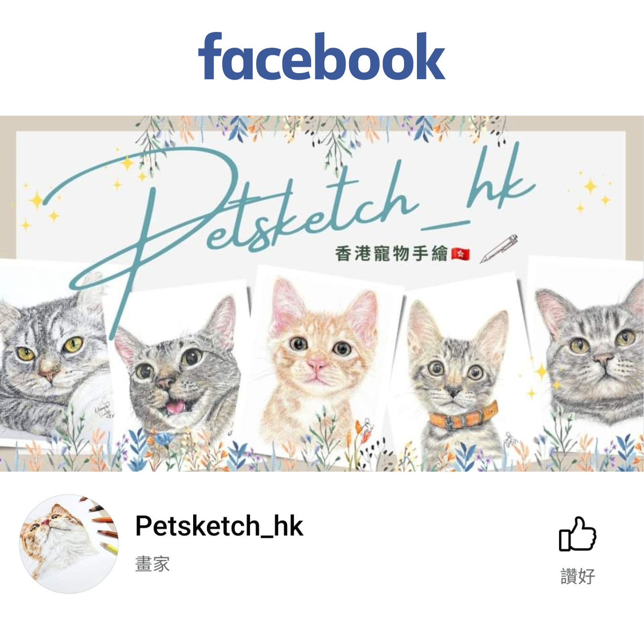Click the 畫家 category label
This screenshot has width=644, height=644.
tap(152, 564)
